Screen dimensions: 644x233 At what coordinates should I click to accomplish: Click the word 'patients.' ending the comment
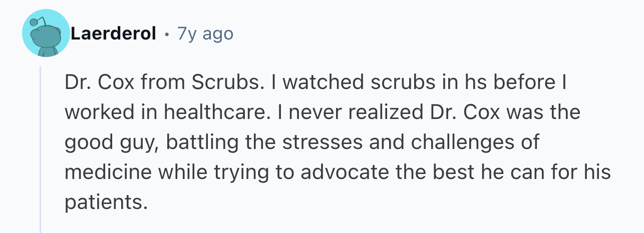(x=107, y=202)
